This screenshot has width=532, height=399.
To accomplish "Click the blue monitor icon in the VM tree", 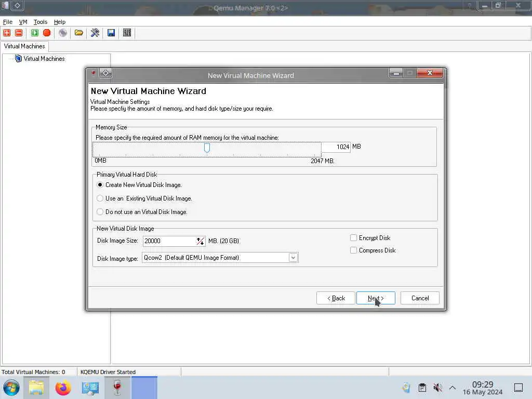I will 18,59.
